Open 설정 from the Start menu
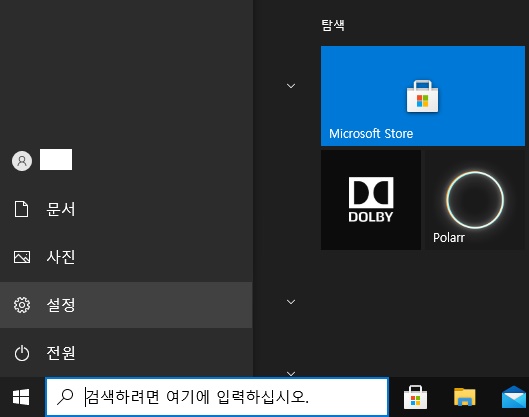The width and height of the screenshot is (529, 417). click(x=126, y=305)
